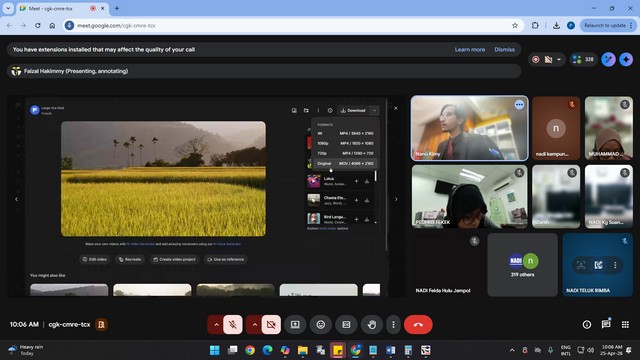
Task: Bookmark this page with the star icon
Action: coord(515,25)
